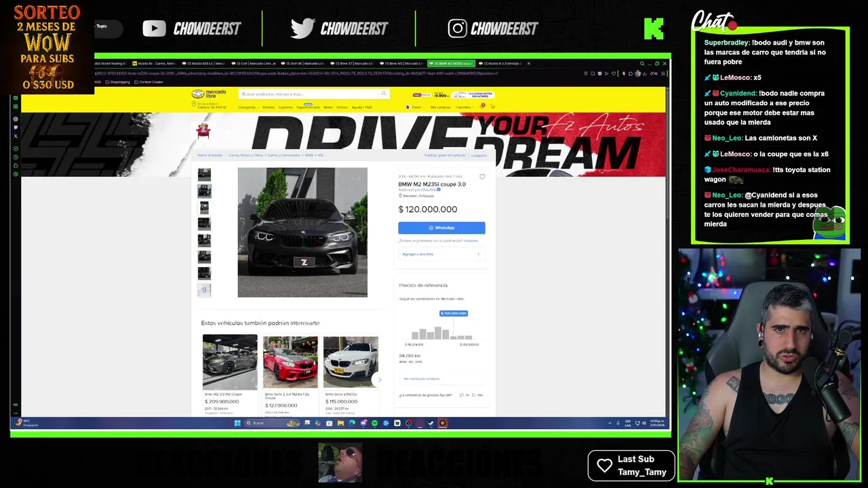Screen dimensions: 868x488
Task: Select the fourth car photo thumbnail
Action: (x=204, y=224)
